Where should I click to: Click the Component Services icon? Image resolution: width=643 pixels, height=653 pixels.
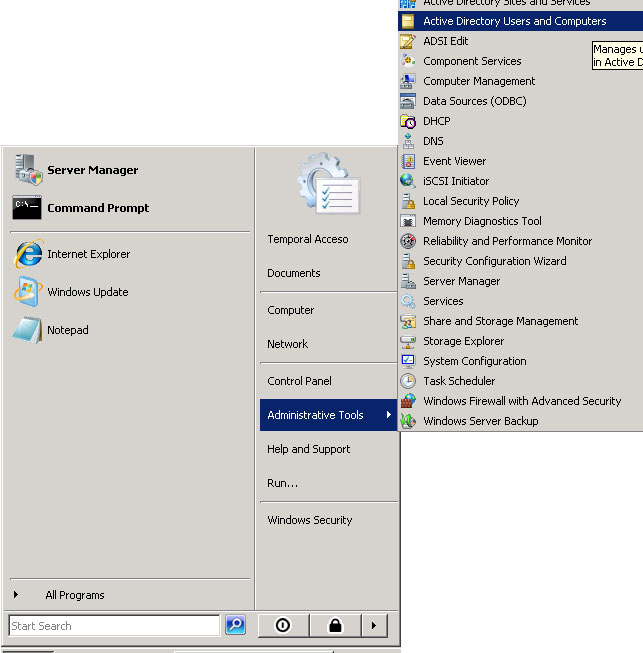tap(408, 61)
